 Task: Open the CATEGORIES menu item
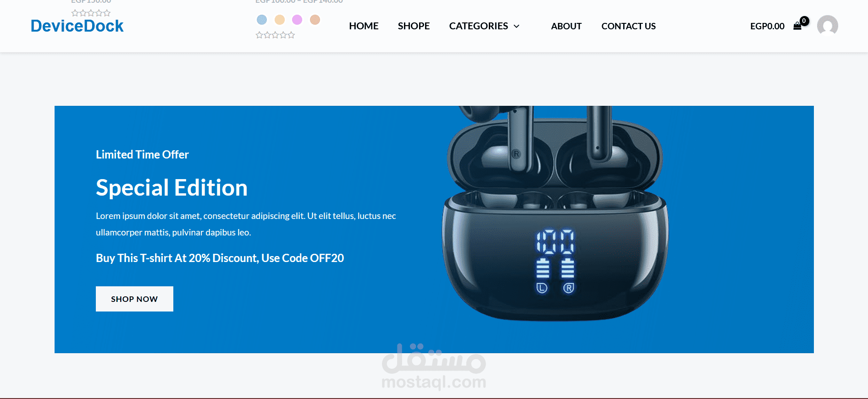tap(478, 26)
